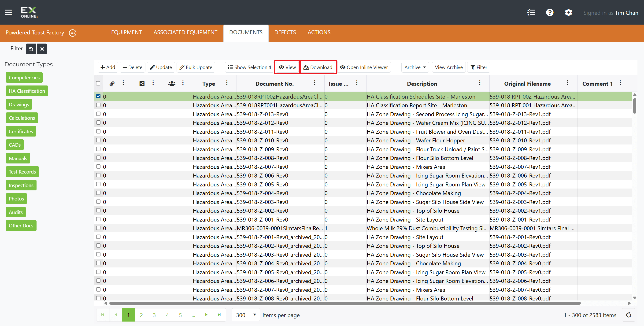644x326 pixels.
Task: Open the help question mark icon
Action: coord(549,12)
